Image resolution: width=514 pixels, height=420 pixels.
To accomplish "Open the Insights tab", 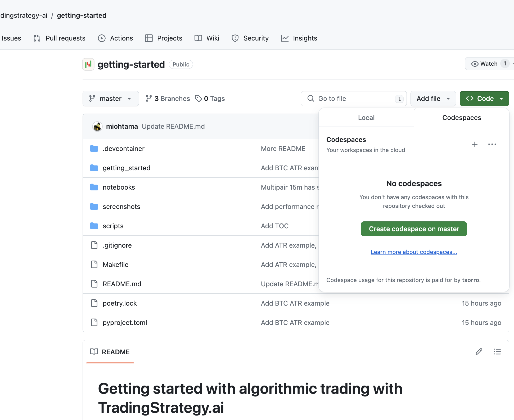I will point(299,38).
